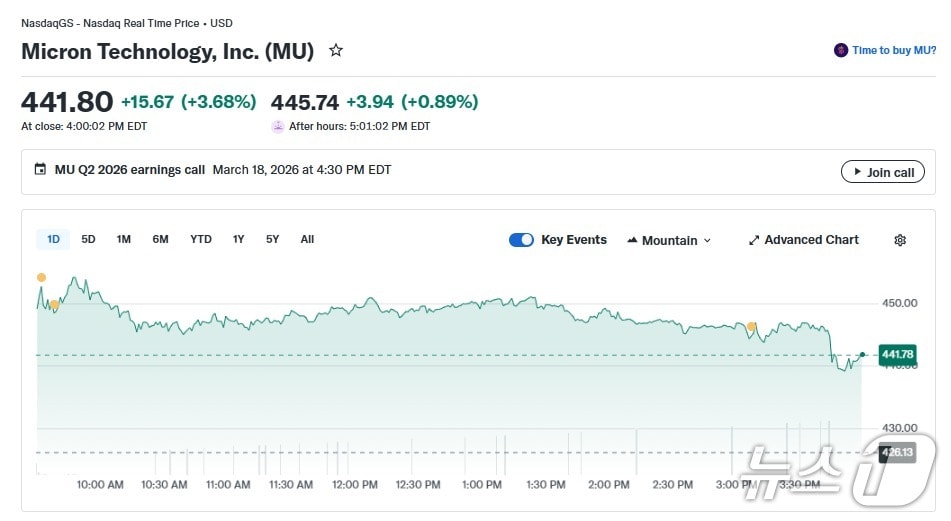Toggle the Key Events switch off
951x521 pixels.
[x=521, y=240]
